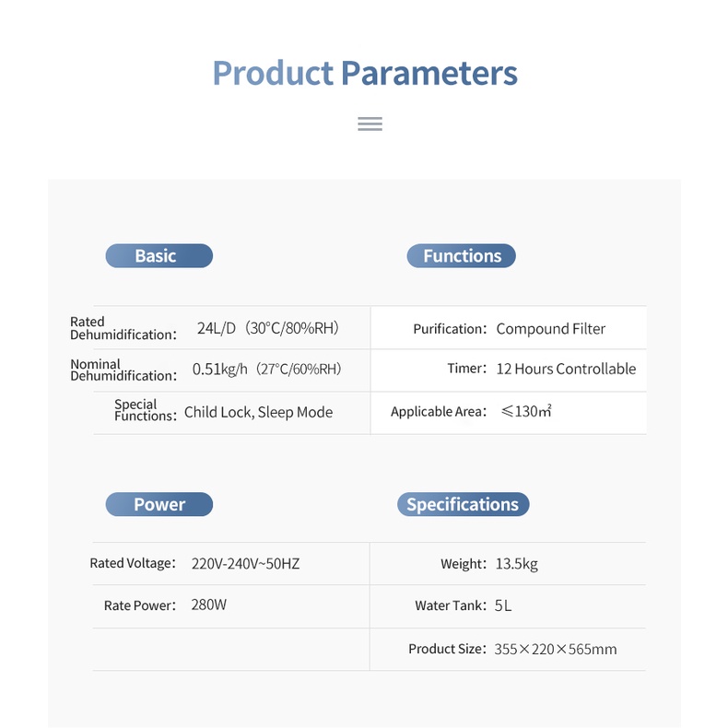Image resolution: width=728 pixels, height=728 pixels.
Task: Click the Applicable Area label
Action: click(x=439, y=411)
